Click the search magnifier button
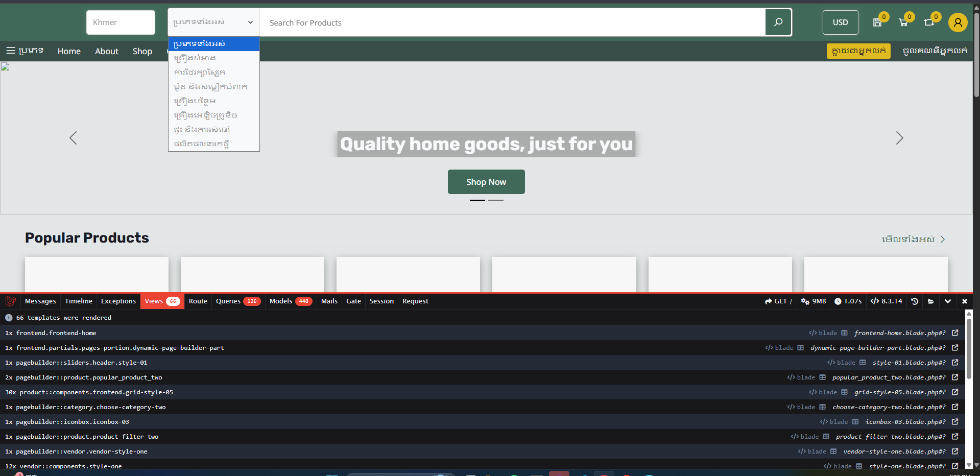The height and width of the screenshot is (476, 980). (778, 22)
